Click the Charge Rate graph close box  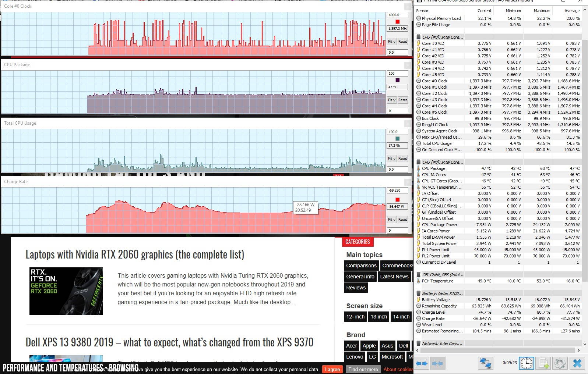[x=408, y=182]
